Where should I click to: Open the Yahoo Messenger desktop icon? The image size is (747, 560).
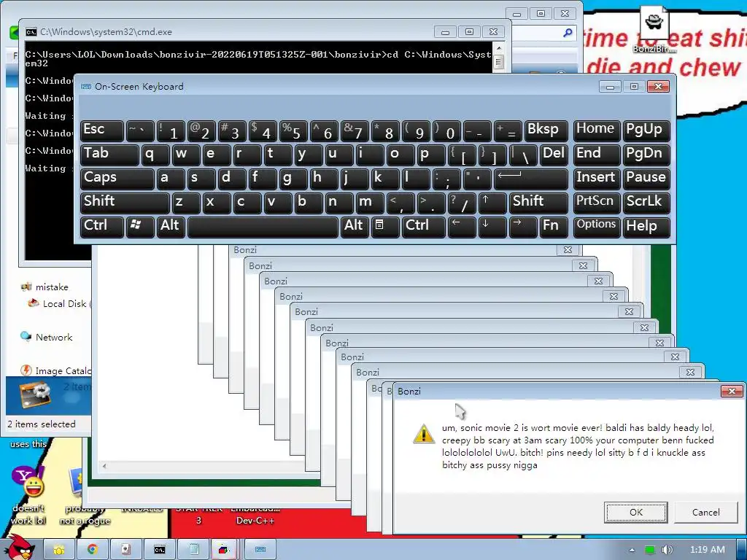click(x=28, y=495)
